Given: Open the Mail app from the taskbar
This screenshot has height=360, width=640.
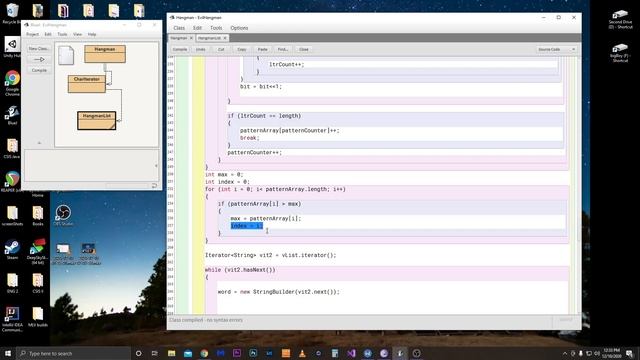Looking at the screenshot, I should point(188,353).
